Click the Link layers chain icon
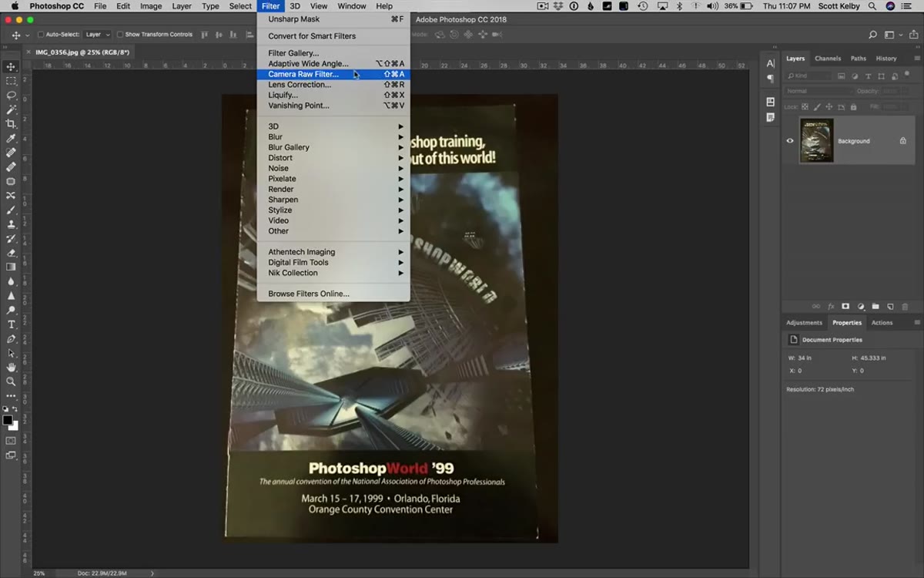 [816, 307]
